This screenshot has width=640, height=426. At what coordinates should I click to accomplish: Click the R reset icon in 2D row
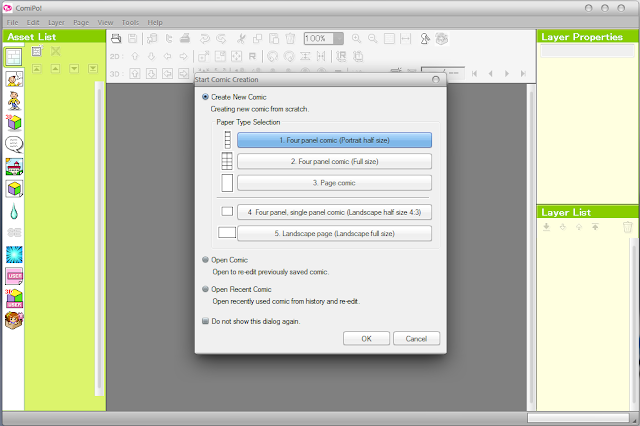tap(252, 56)
